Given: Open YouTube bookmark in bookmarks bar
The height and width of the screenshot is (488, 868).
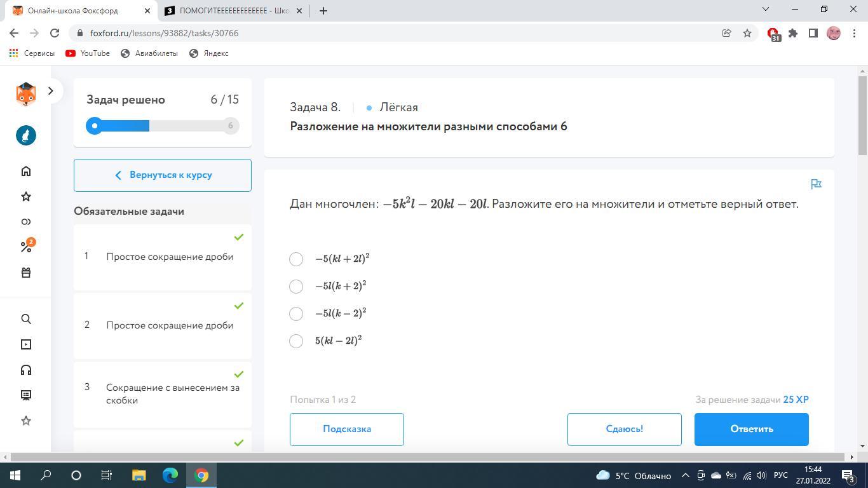Looking at the screenshot, I should pos(88,53).
